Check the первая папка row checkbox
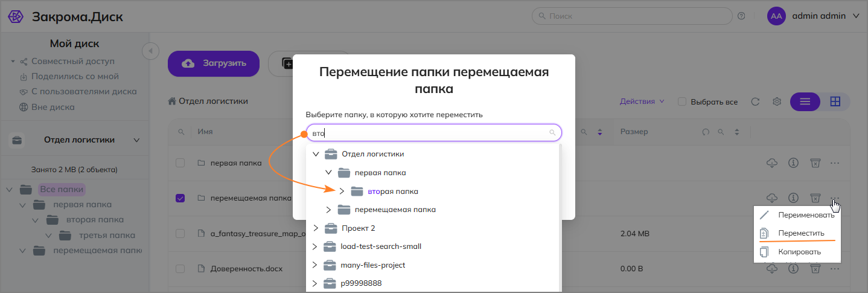Image resolution: width=868 pixels, height=293 pixels. click(x=180, y=163)
